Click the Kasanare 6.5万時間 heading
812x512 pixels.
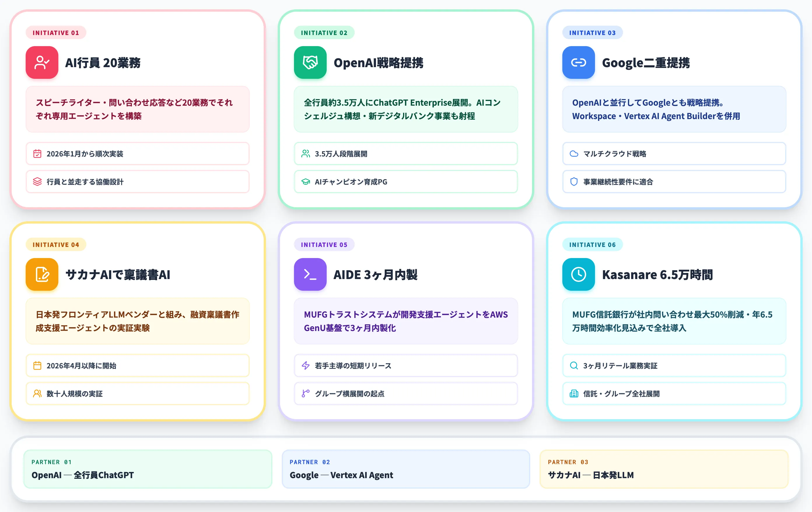(x=657, y=275)
